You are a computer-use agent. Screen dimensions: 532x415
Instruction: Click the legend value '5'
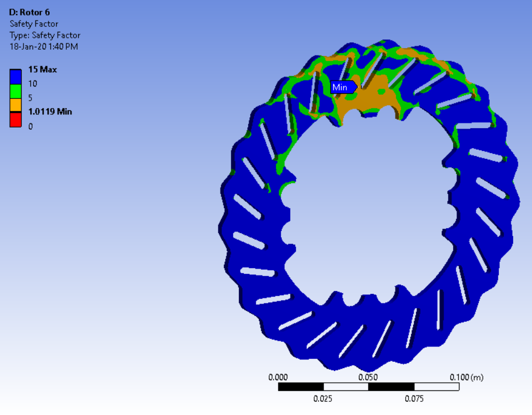30,98
